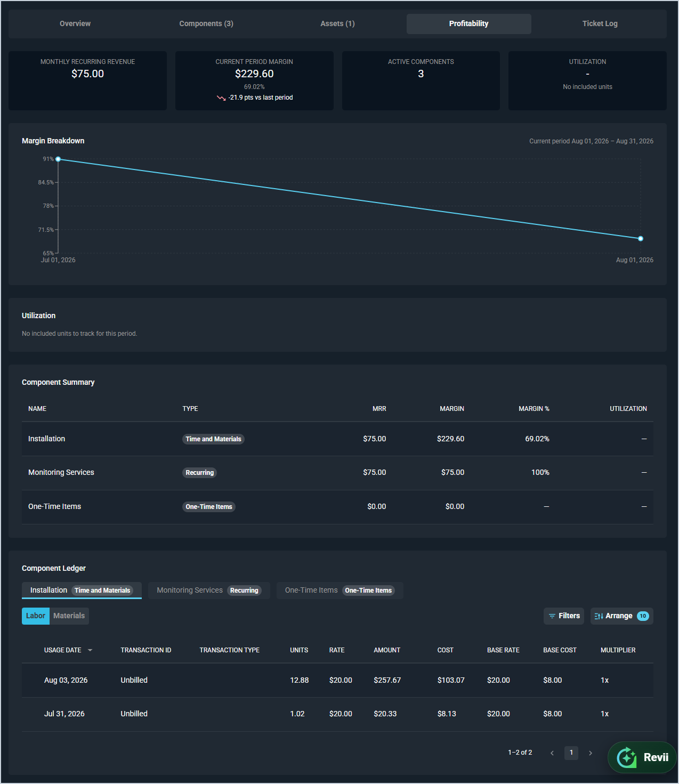Select page 1 in pagination
The height and width of the screenshot is (784, 679).
coord(571,753)
